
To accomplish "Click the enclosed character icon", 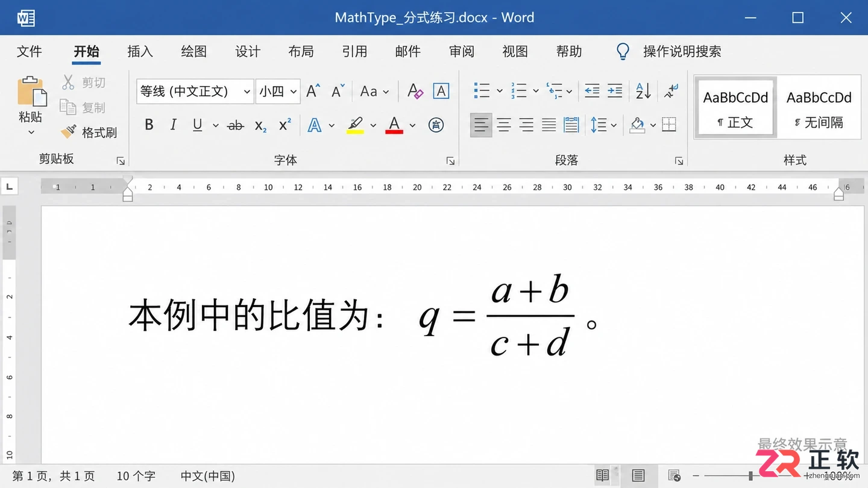I will click(436, 125).
